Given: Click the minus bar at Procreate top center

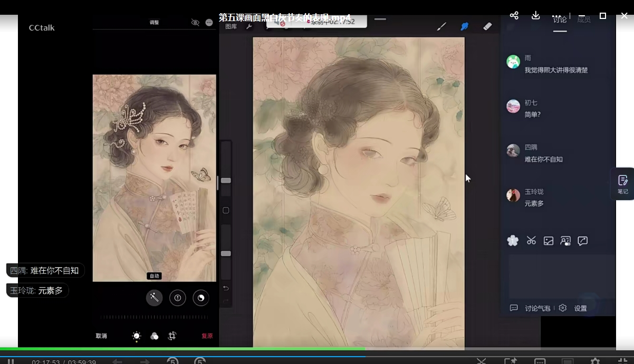Looking at the screenshot, I should point(380,19).
